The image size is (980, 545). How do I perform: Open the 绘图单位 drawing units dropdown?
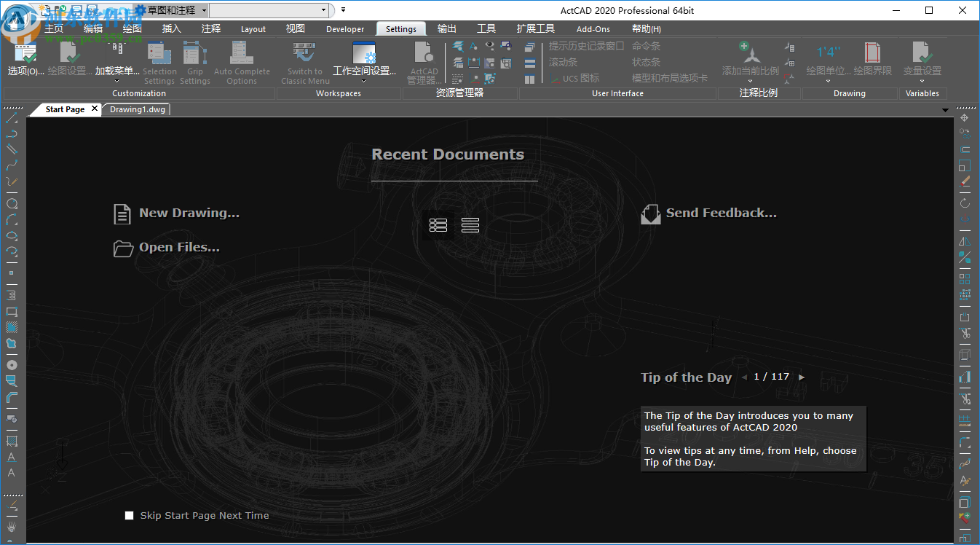coord(829,82)
